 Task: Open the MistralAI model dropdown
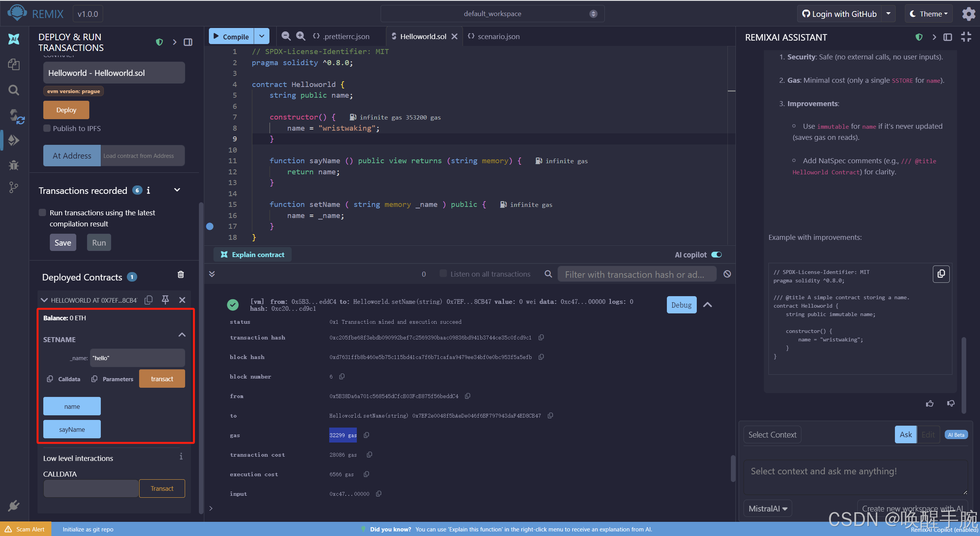coord(768,508)
